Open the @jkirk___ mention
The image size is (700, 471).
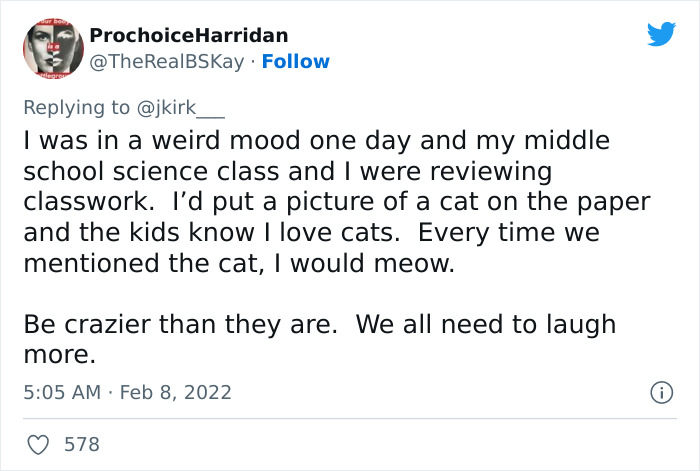tap(180, 108)
